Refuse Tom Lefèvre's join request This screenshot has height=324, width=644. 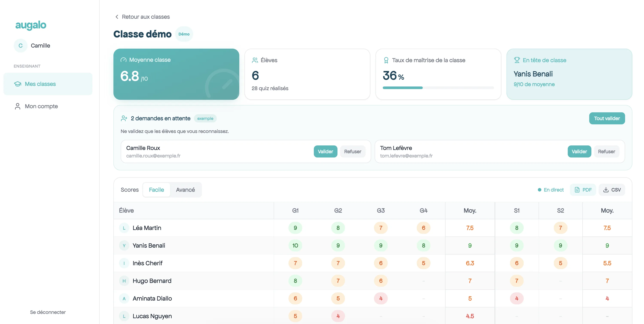coord(606,151)
